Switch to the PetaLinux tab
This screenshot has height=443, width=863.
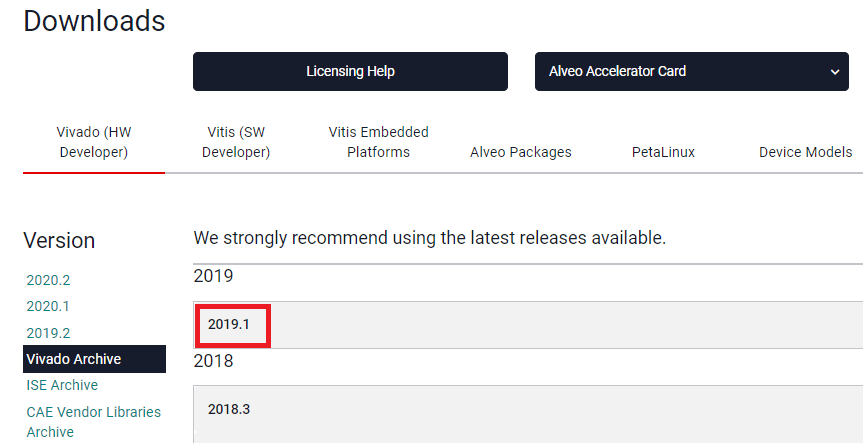[663, 152]
